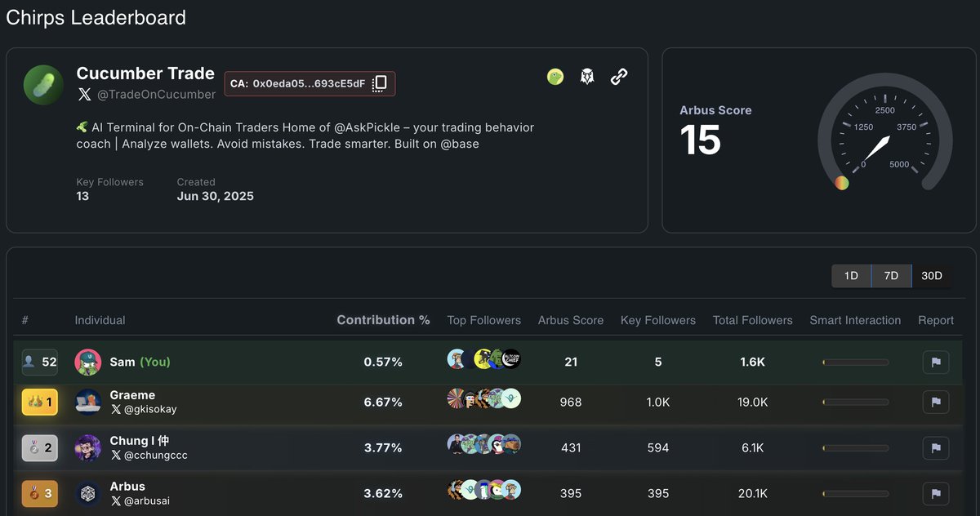Open Chung I's profile avatar

88,447
